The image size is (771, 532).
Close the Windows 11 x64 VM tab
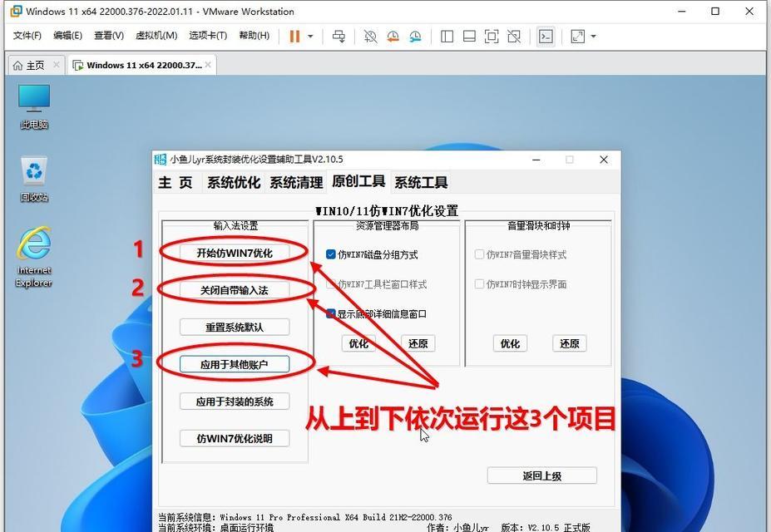(x=209, y=65)
